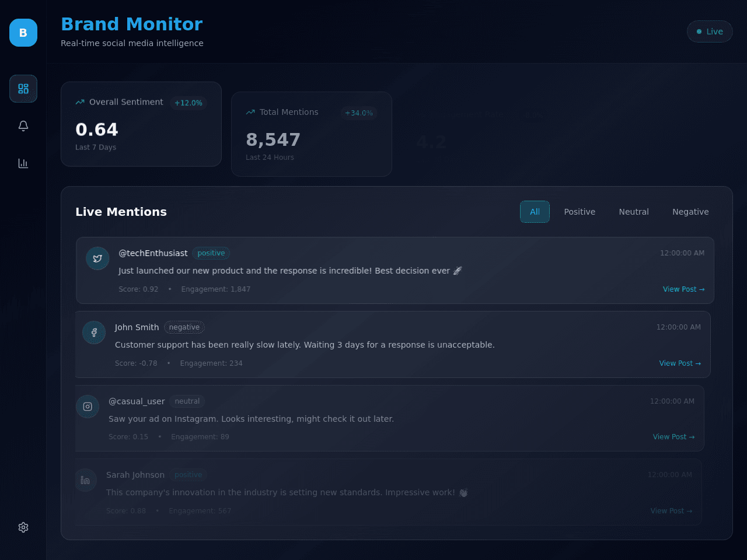
Task: Click trend arrow icon beside Total Mentions
Action: tap(250, 113)
